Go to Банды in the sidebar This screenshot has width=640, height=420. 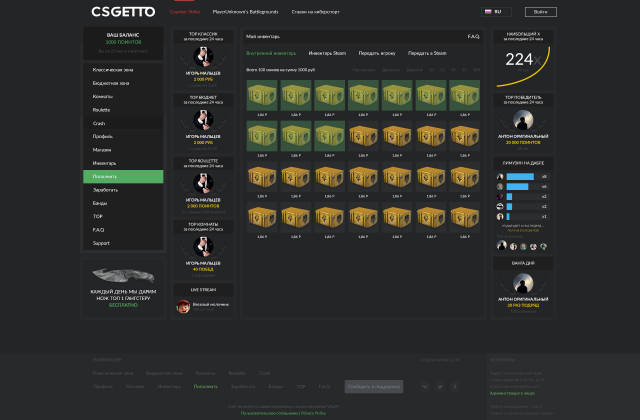(x=123, y=203)
